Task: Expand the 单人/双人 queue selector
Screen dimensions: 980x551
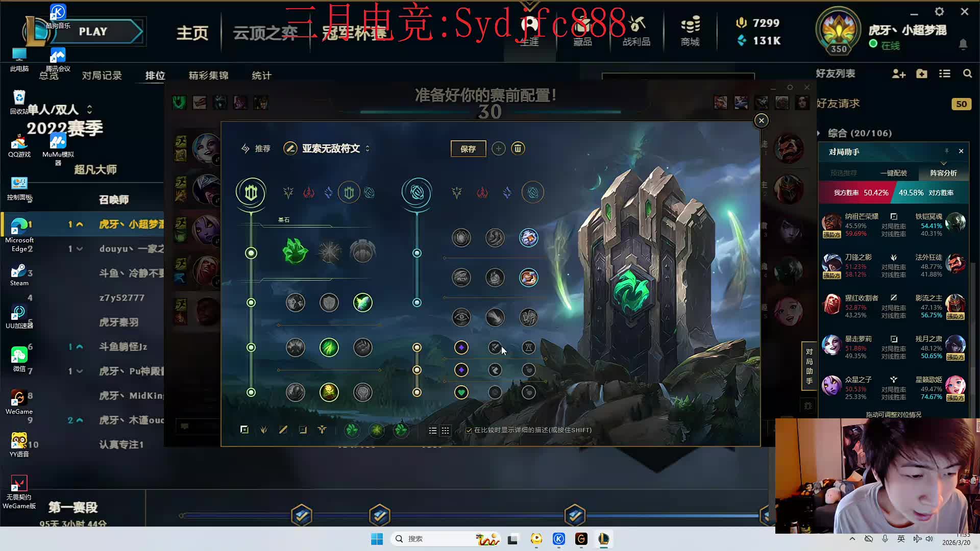Action: pos(90,109)
